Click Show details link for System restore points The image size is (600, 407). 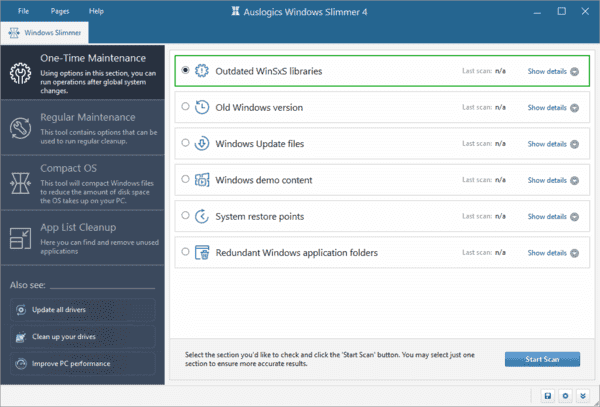coord(547,217)
